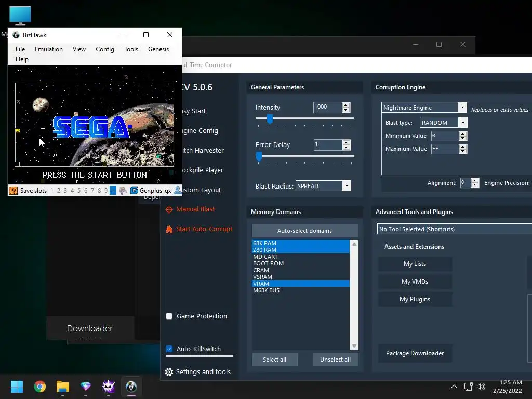Select save slot 1 in BizHawk
The width and height of the screenshot is (532, 399).
(x=52, y=190)
